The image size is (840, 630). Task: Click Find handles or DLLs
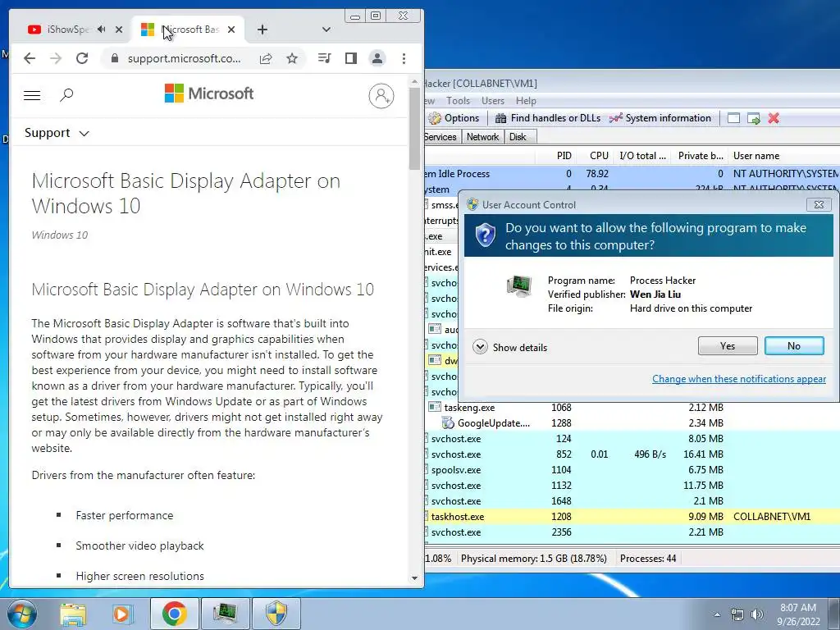pos(547,118)
